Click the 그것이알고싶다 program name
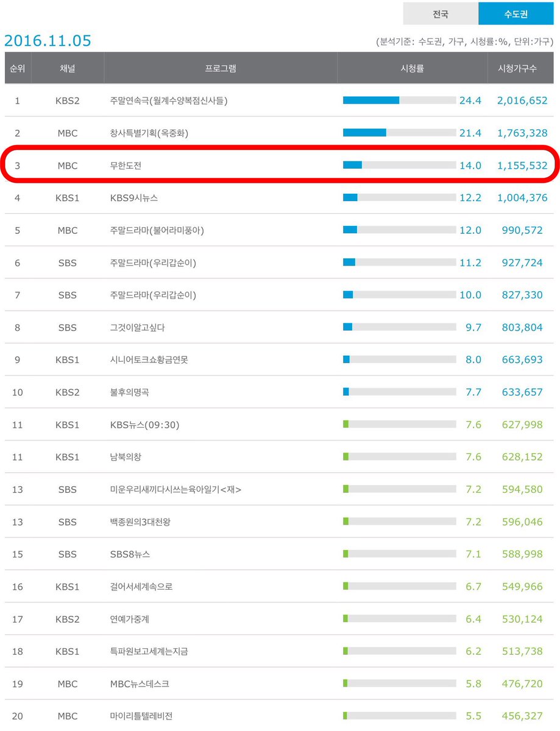 [x=137, y=327]
